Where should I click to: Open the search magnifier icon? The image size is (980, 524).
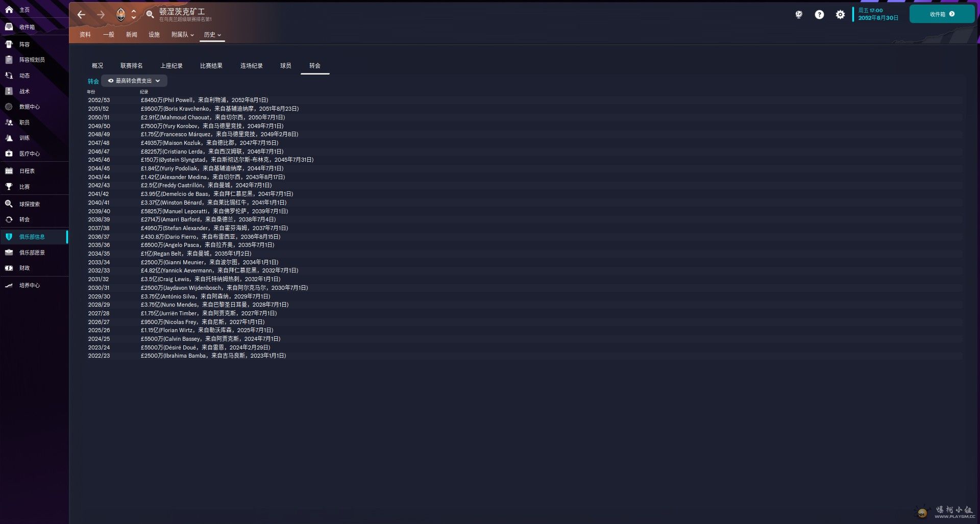[x=150, y=15]
